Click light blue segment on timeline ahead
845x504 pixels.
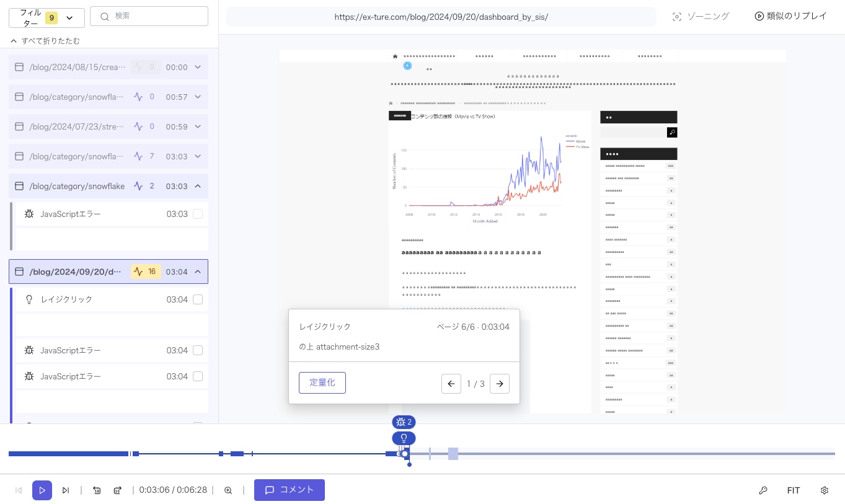[453, 454]
